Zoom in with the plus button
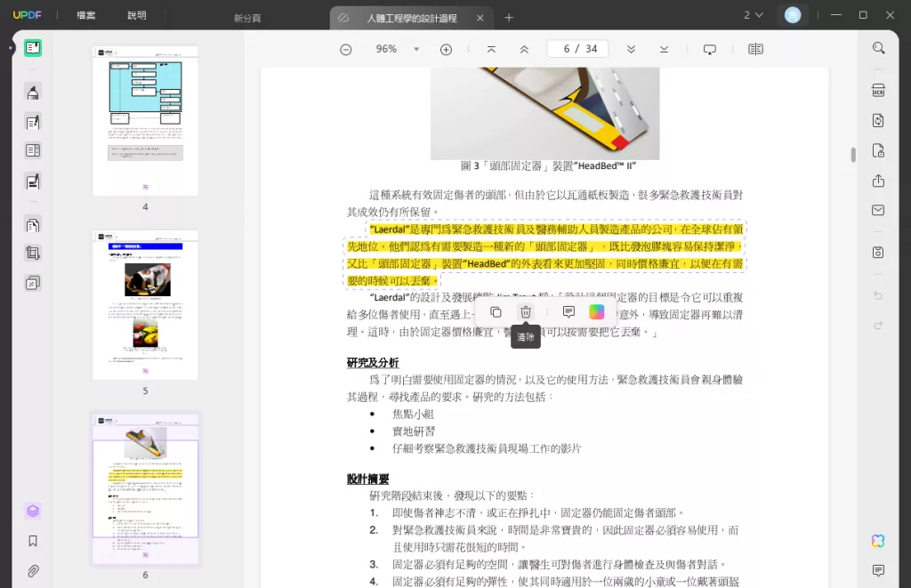The width and height of the screenshot is (911, 588). coord(447,50)
